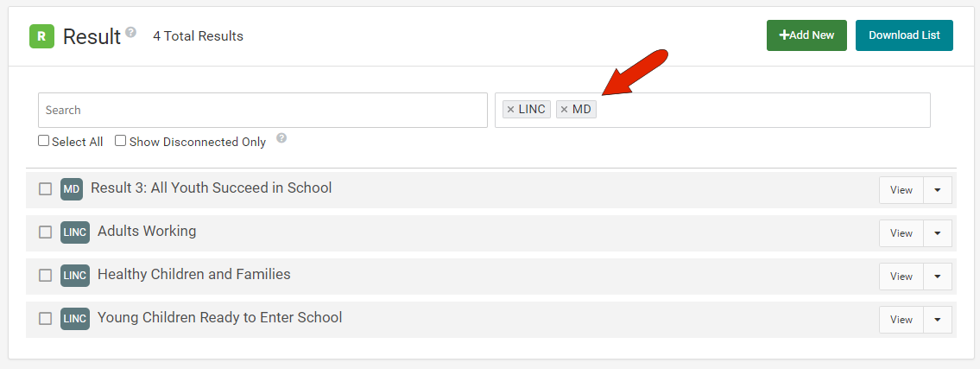Click LINC badge beside Young Children Ready row
Viewport: 980px width, 369px height.
pyautogui.click(x=75, y=319)
